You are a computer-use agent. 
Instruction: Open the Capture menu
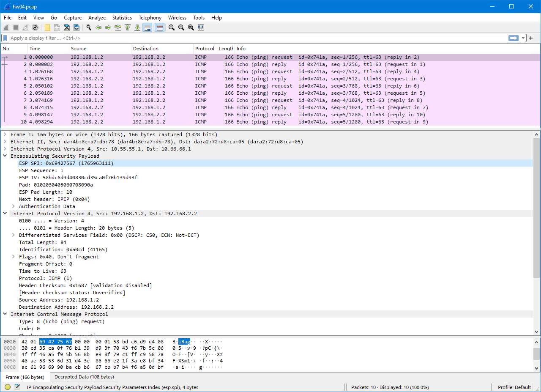click(x=73, y=18)
